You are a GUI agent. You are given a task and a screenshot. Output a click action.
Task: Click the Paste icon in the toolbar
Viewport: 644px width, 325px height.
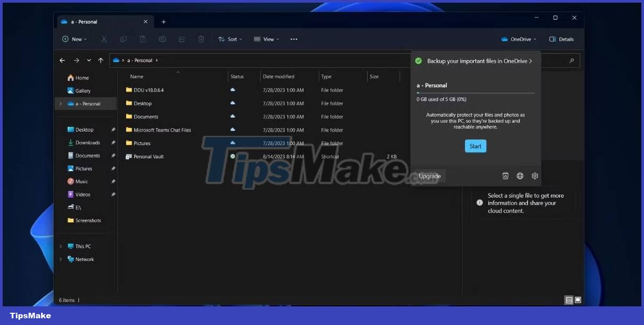click(x=143, y=39)
